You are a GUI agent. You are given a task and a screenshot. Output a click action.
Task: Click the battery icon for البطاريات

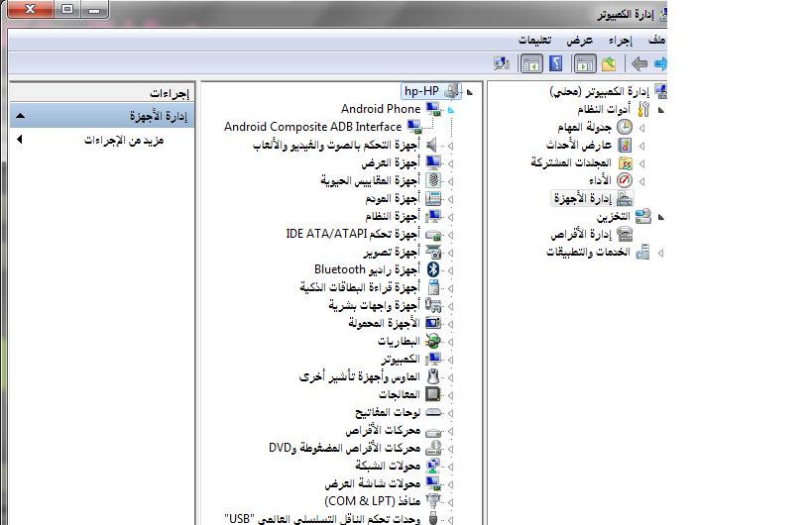click(x=433, y=341)
